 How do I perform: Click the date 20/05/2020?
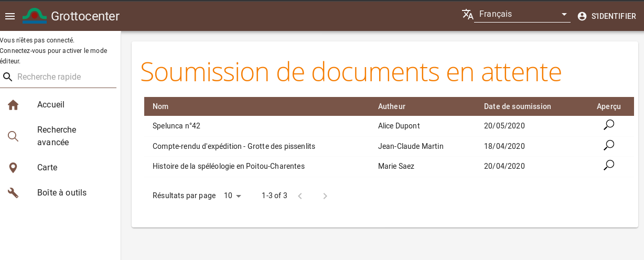pyautogui.click(x=505, y=126)
